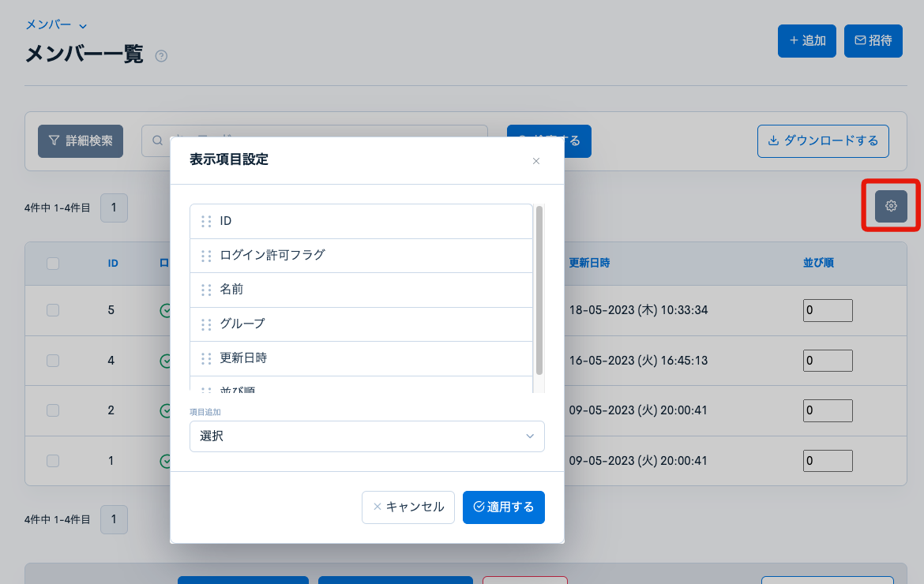Toggle the select-all checkbox in table header

(x=53, y=263)
